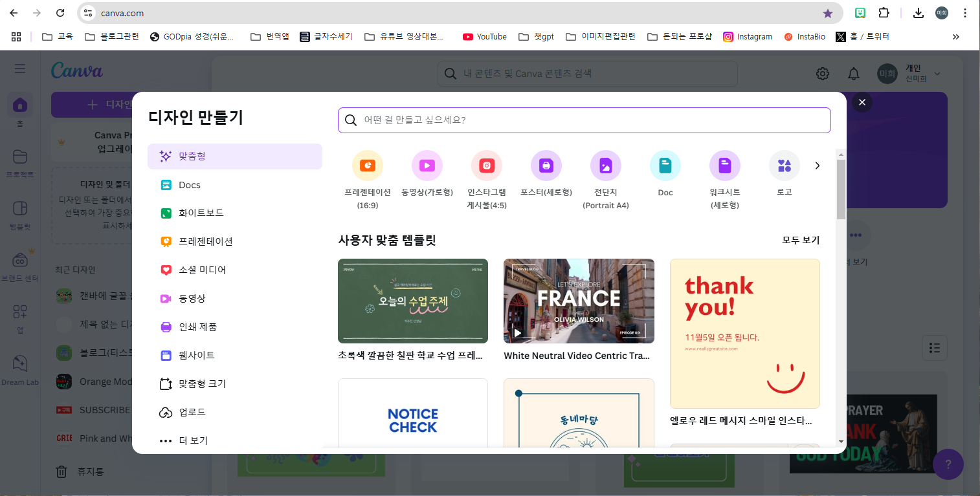Open the NOTICE CHECK template thumbnail
The image size is (980, 496).
(x=413, y=413)
